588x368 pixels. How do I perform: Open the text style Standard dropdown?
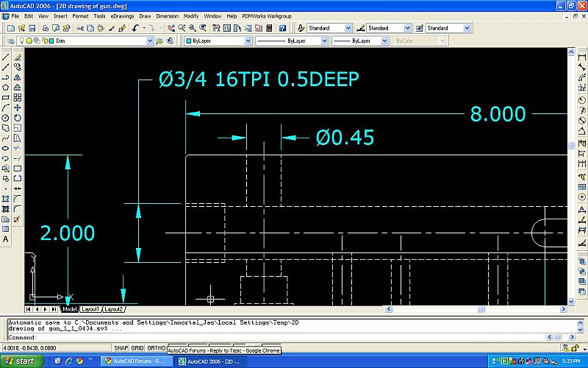coord(348,28)
